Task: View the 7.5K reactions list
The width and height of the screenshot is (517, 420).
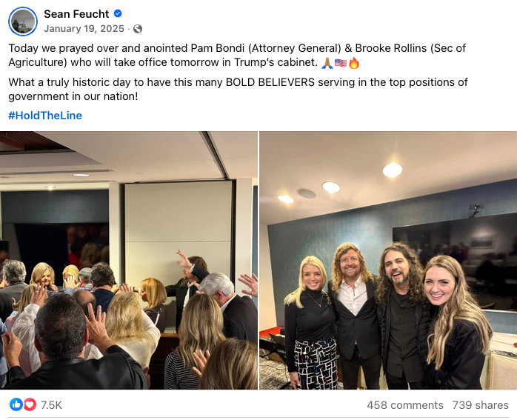Action: tap(51, 405)
